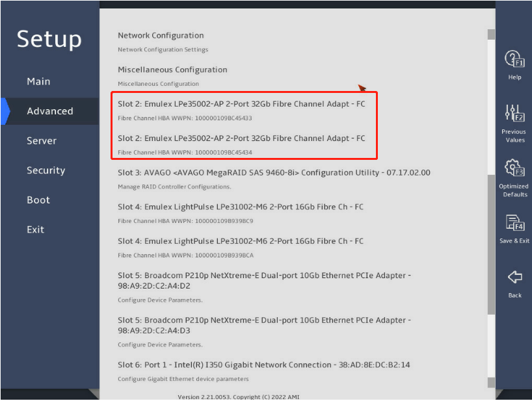Click the scrollbar down arrow
532x401 pixels.
coord(491,382)
